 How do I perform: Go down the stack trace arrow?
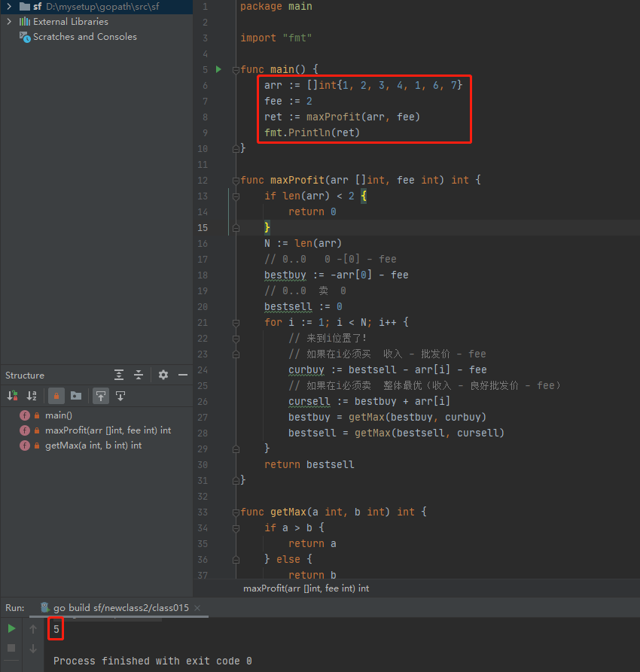(33, 649)
